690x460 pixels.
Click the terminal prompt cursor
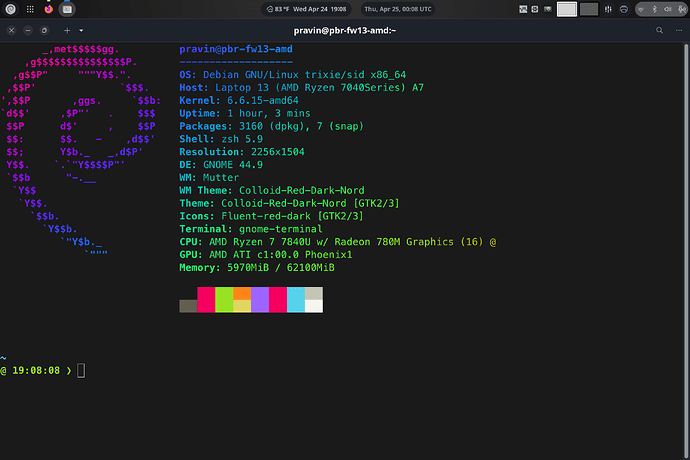pos(82,371)
